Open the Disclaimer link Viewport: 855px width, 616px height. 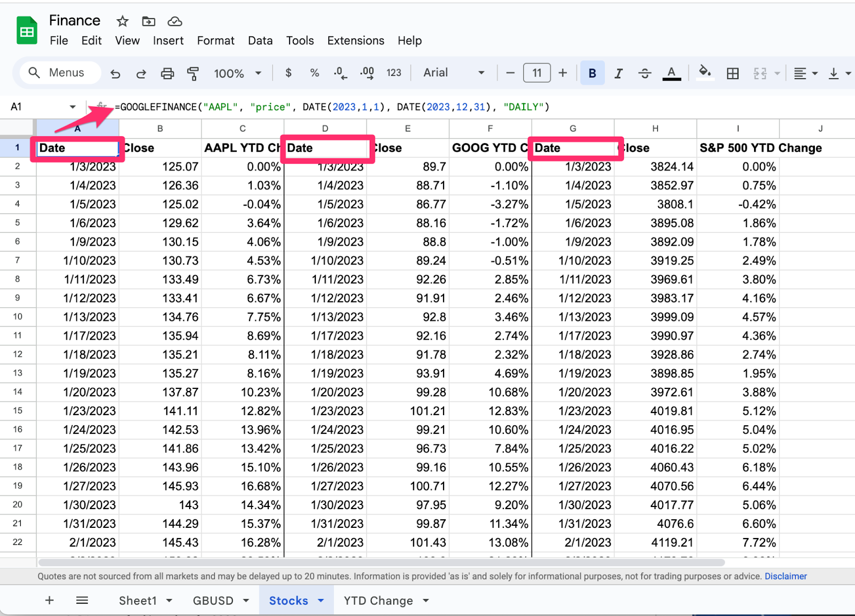coord(785,576)
